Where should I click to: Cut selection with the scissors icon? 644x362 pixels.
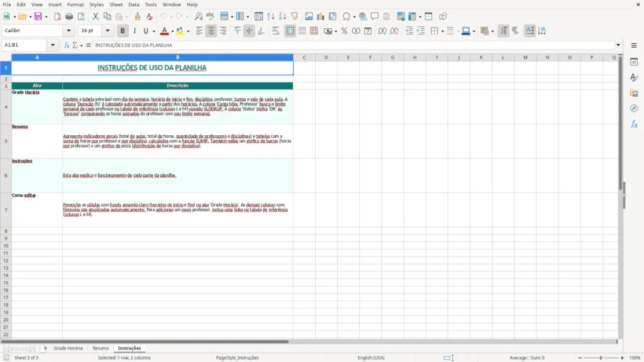96,16
